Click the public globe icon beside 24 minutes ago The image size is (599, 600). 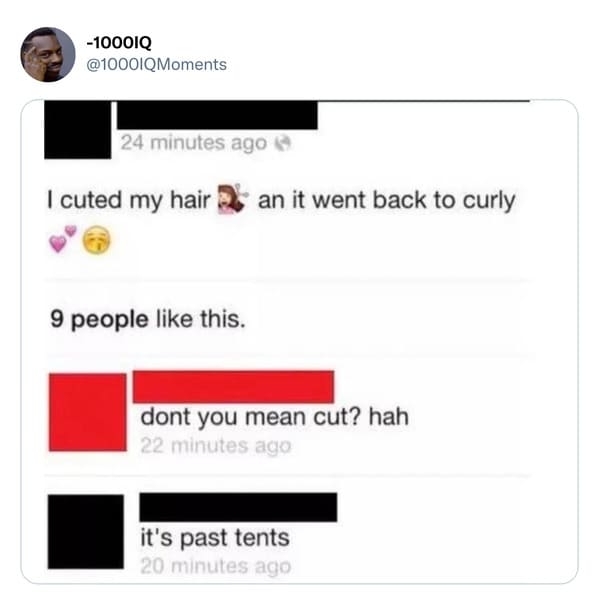283,143
